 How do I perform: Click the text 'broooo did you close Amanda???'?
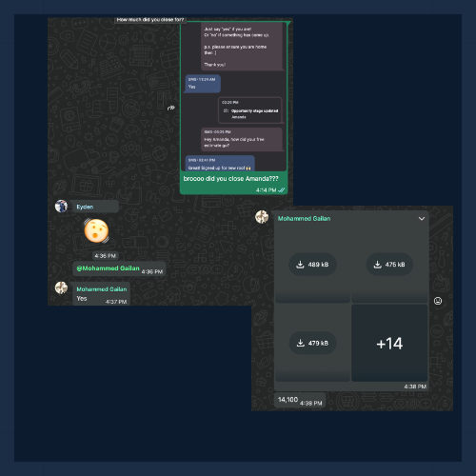pyautogui.click(x=230, y=179)
